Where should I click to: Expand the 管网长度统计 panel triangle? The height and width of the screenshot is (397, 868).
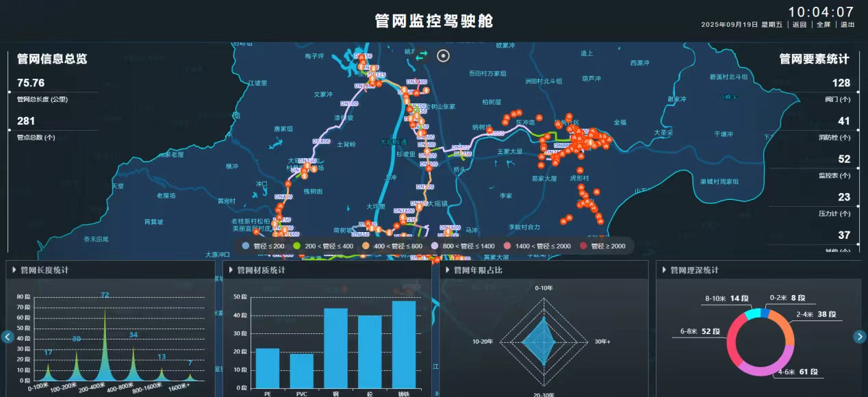click(x=14, y=270)
